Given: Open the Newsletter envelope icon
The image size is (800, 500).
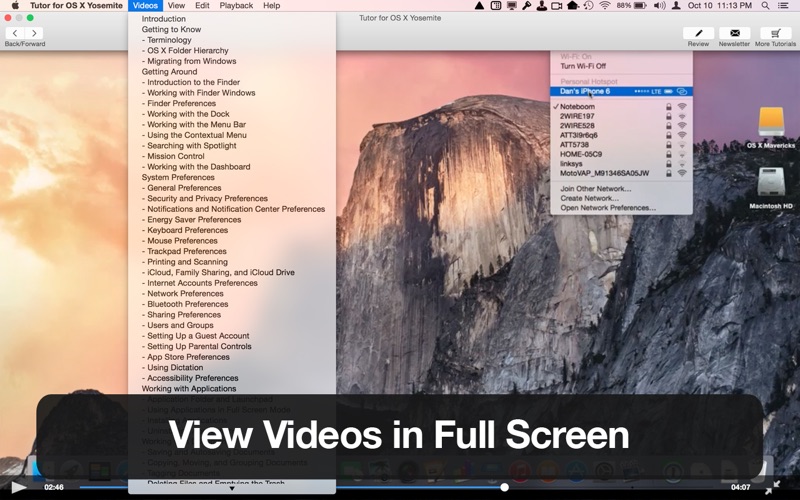Looking at the screenshot, I should point(734,33).
